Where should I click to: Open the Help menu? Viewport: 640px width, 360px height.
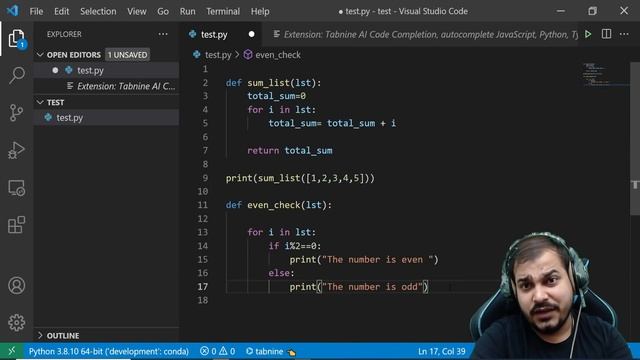coord(260,11)
